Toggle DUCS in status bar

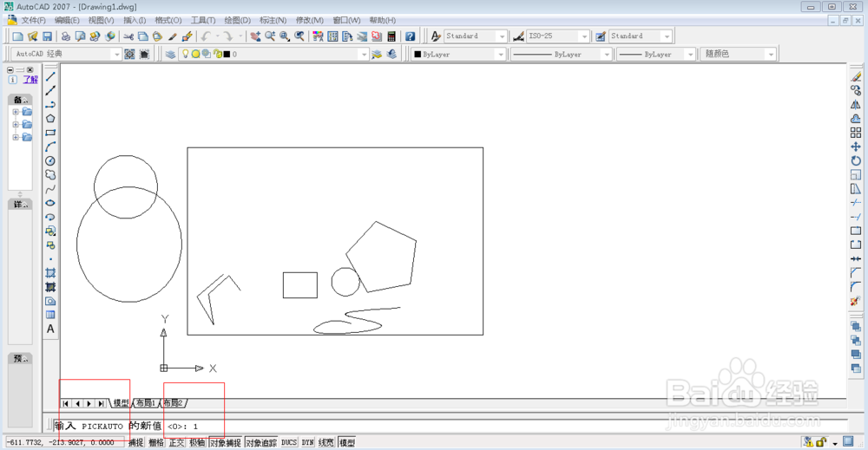coord(289,443)
